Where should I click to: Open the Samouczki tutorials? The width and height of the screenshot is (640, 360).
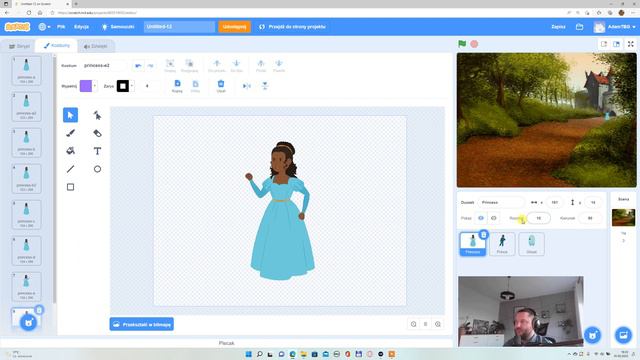pyautogui.click(x=118, y=27)
